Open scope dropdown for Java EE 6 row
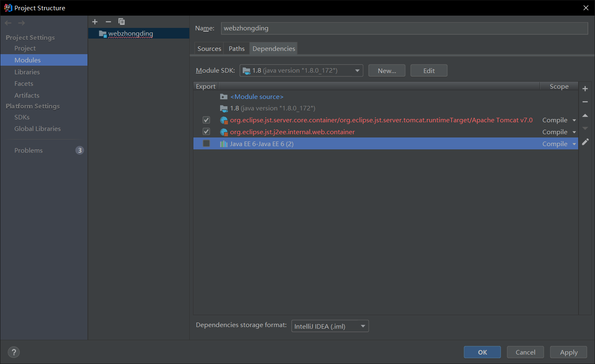This screenshot has height=364, width=595. pos(574,144)
